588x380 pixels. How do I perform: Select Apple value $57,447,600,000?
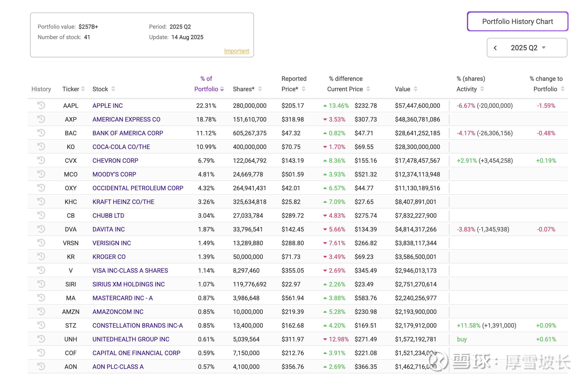tap(417, 106)
